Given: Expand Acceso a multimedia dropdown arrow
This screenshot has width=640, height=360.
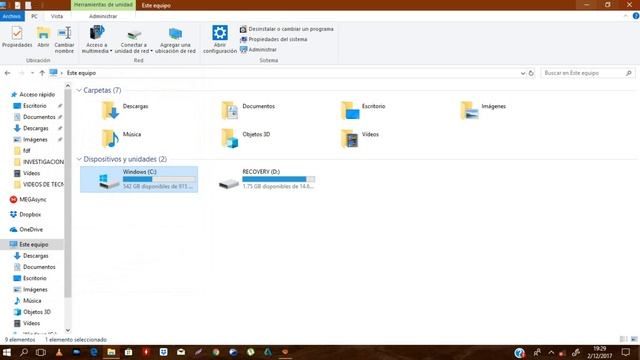Looking at the screenshot, I should [111, 51].
